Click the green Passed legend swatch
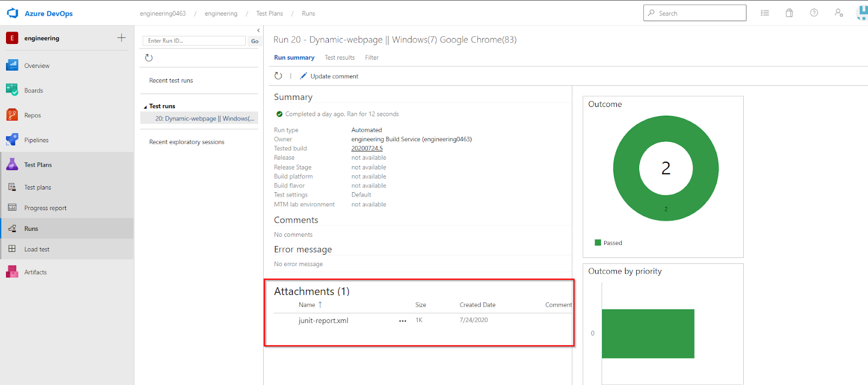The image size is (868, 385). pyautogui.click(x=598, y=243)
